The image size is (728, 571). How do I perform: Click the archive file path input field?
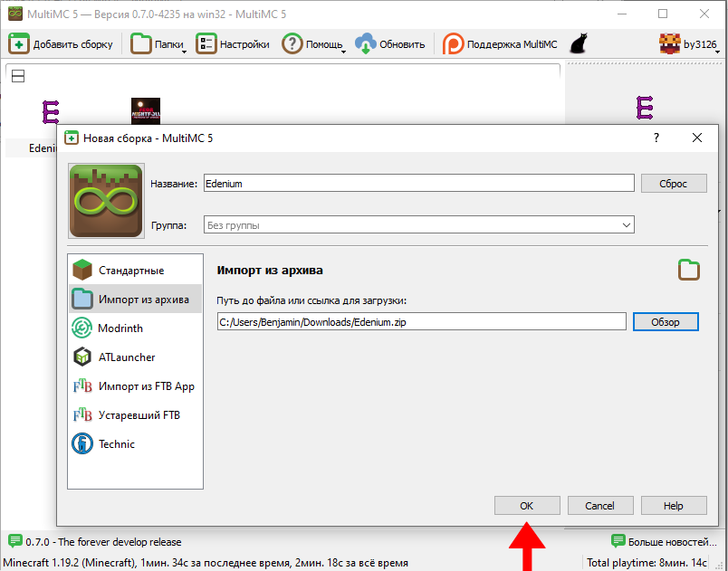click(x=422, y=322)
